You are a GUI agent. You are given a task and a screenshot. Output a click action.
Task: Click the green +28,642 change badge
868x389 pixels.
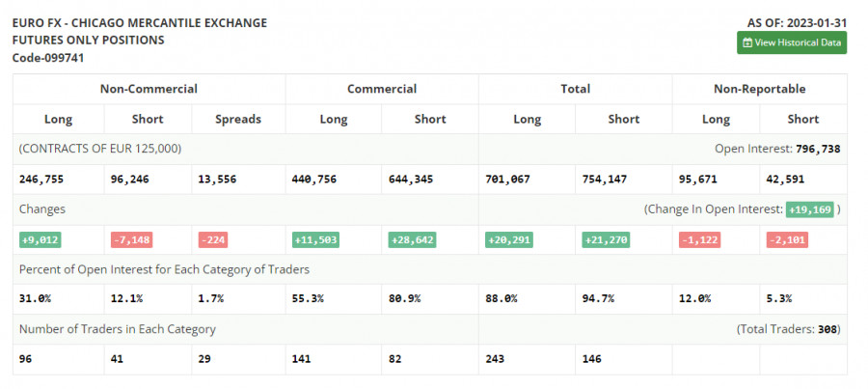[x=412, y=240]
